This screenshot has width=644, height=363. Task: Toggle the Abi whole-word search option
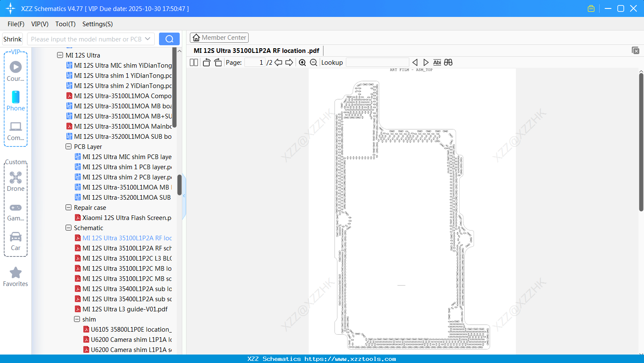(x=437, y=62)
